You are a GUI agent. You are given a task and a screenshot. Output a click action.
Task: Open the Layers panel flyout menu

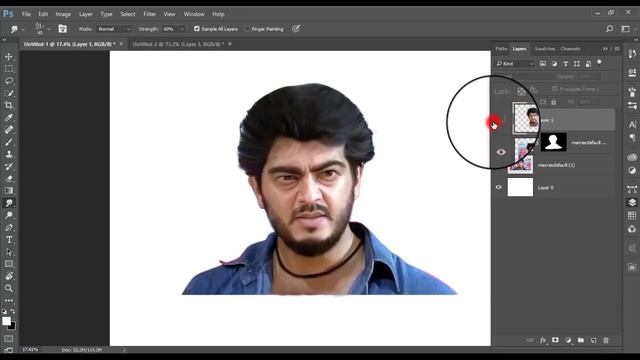click(x=617, y=49)
